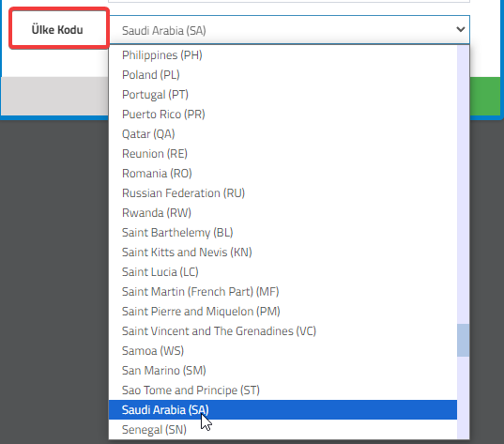Select Qatar (QA) entry
Image resolution: width=504 pixels, height=444 pixels.
tap(283, 134)
